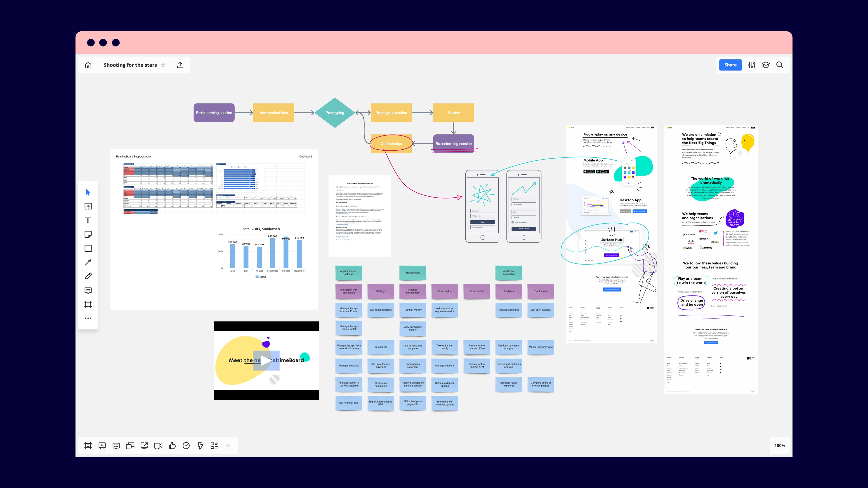
Task: Select the arrow/select tool in toolbar
Action: pos(88,192)
